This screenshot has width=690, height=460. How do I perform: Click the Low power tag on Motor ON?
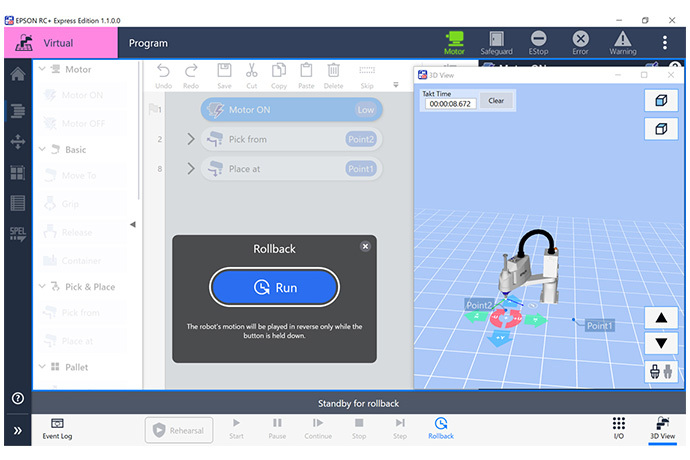tap(366, 110)
